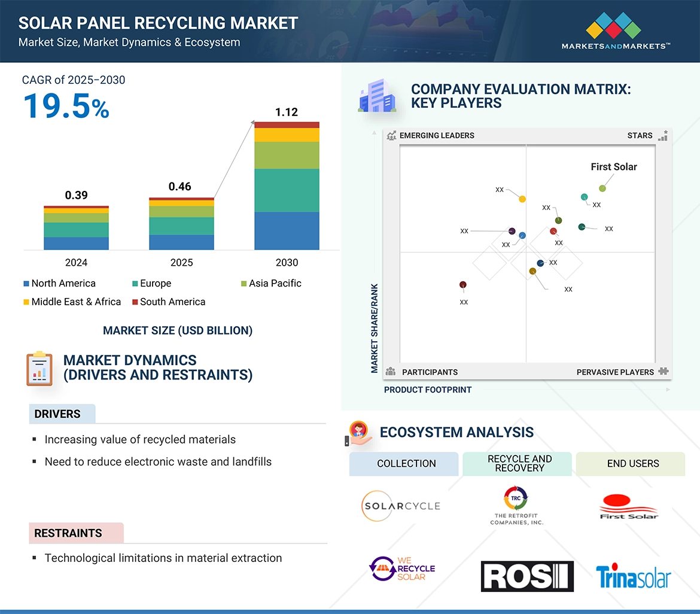700x614 pixels.
Task: Click the SolarCycle company logo
Action: 401,506
